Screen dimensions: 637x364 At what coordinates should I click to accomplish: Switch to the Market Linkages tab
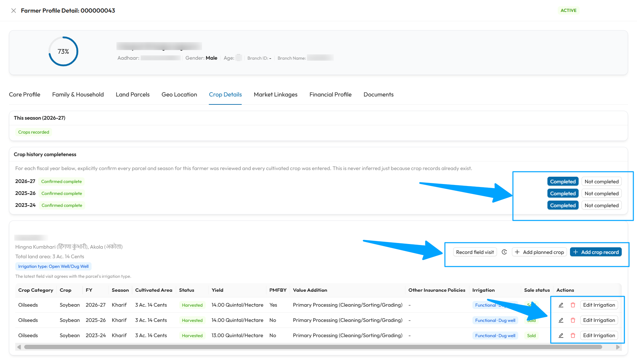276,94
